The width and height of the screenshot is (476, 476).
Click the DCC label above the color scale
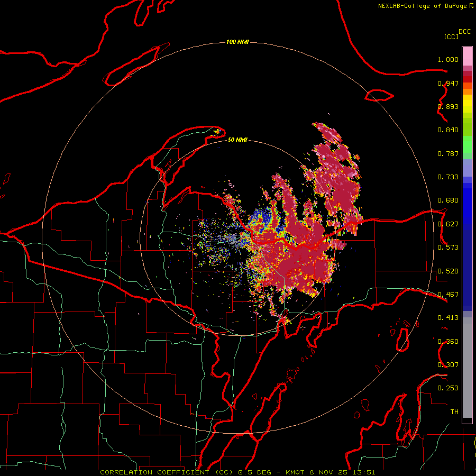[x=464, y=32]
